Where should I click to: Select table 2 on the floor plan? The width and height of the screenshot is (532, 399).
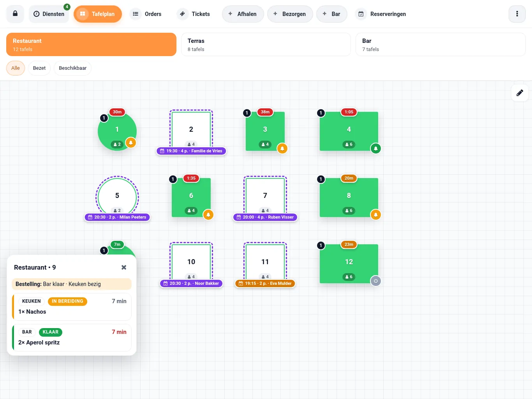pos(191,129)
